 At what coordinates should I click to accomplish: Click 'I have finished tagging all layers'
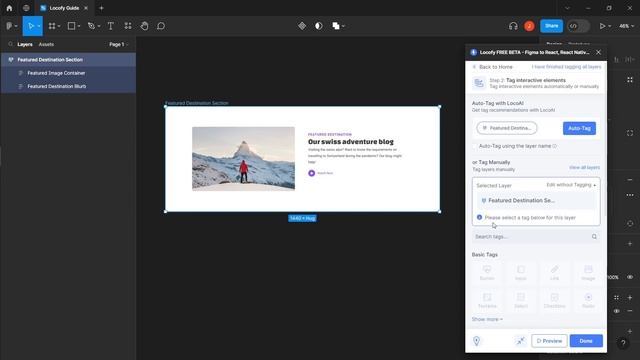point(566,67)
